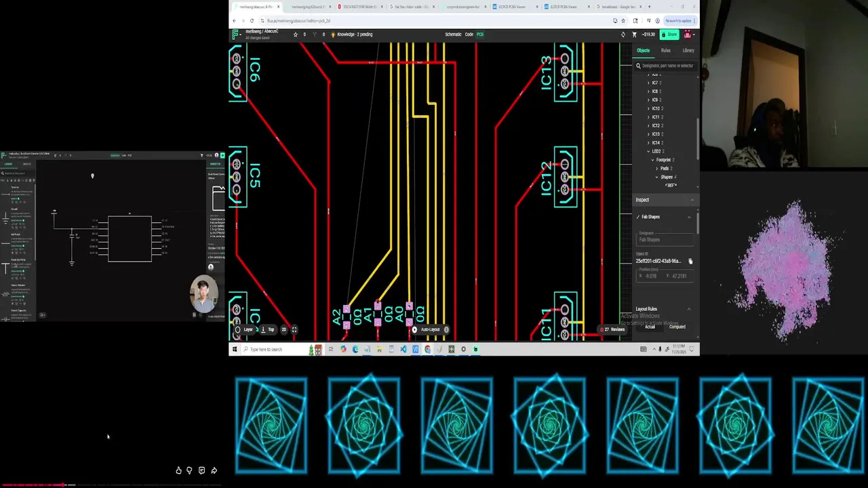Open Visual Studio Code from taskbar

point(403,350)
